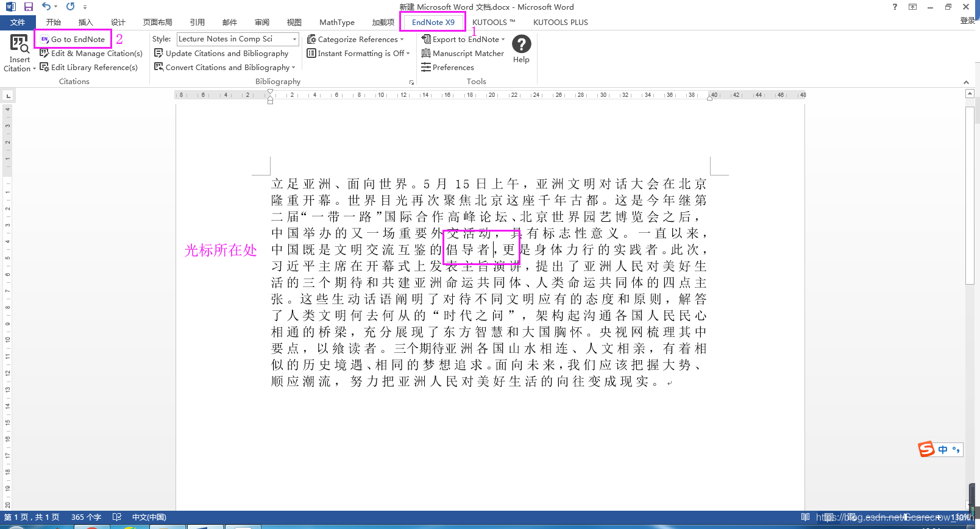The image size is (980, 529).
Task: Click page count 第1页,共1页
Action: click(x=32, y=517)
